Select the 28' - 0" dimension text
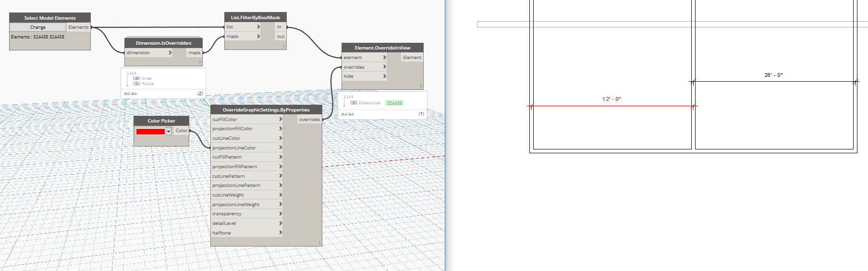The image size is (868, 271). pyautogui.click(x=773, y=75)
